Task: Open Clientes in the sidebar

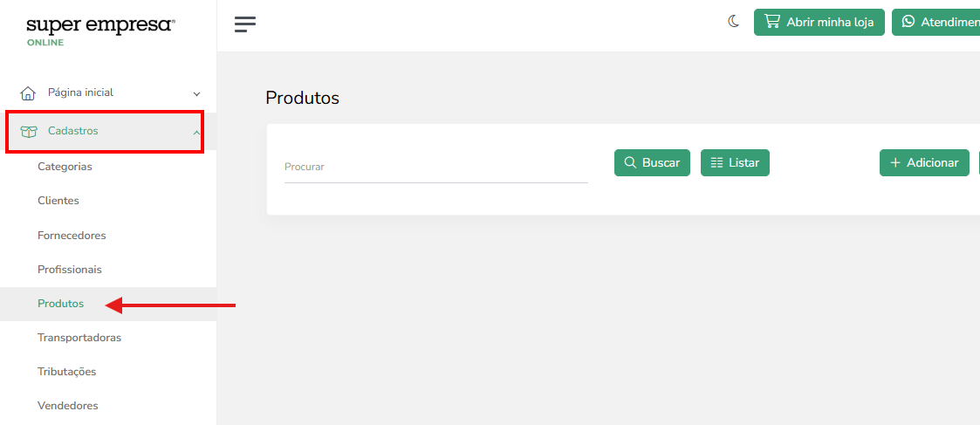Action: (58, 201)
